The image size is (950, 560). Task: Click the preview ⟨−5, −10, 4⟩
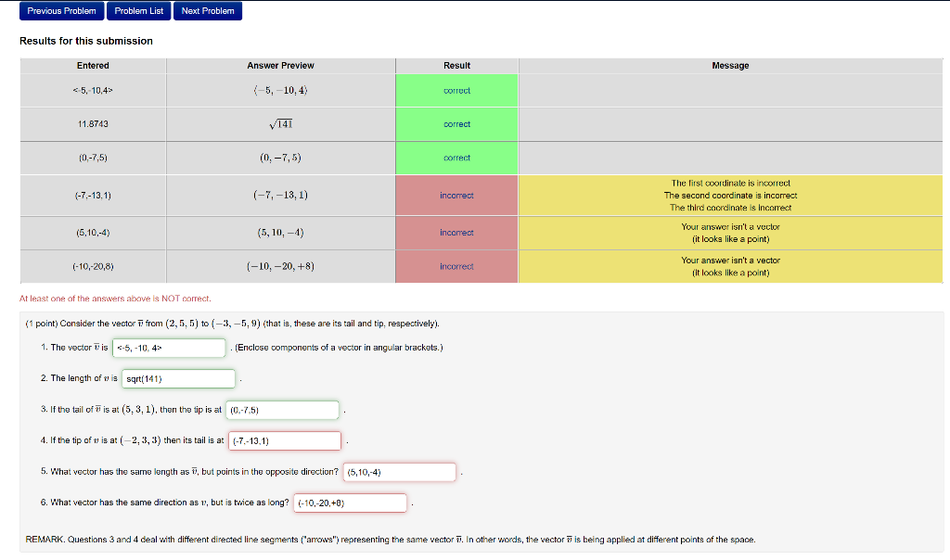[280, 91]
